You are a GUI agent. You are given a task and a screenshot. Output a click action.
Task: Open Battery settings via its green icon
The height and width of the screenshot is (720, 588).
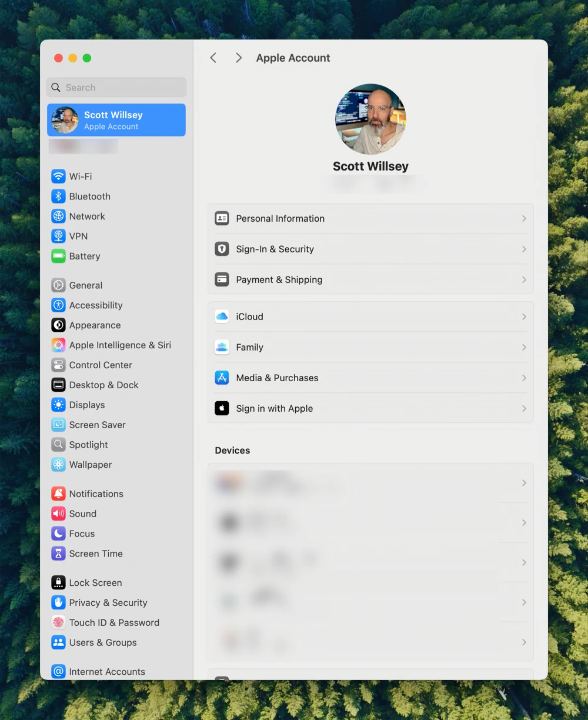(58, 256)
